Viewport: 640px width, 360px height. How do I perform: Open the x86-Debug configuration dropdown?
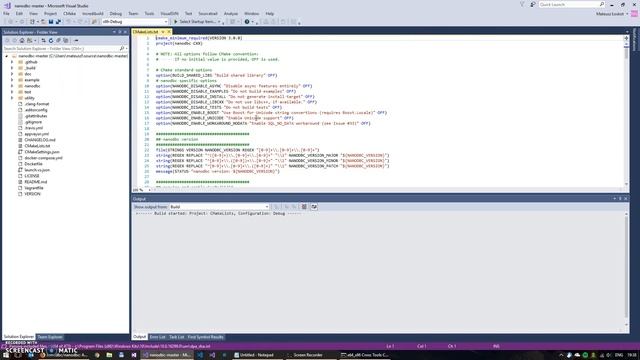pyautogui.click(x=135, y=22)
